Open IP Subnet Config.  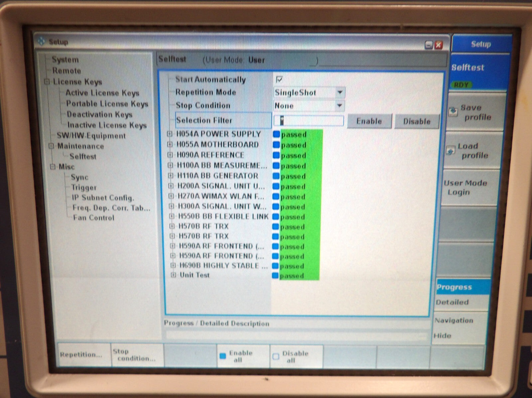coord(103,198)
